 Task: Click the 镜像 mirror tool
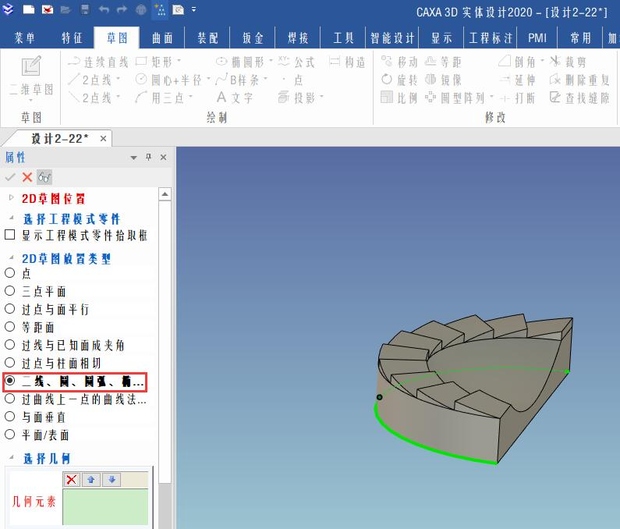pos(443,80)
